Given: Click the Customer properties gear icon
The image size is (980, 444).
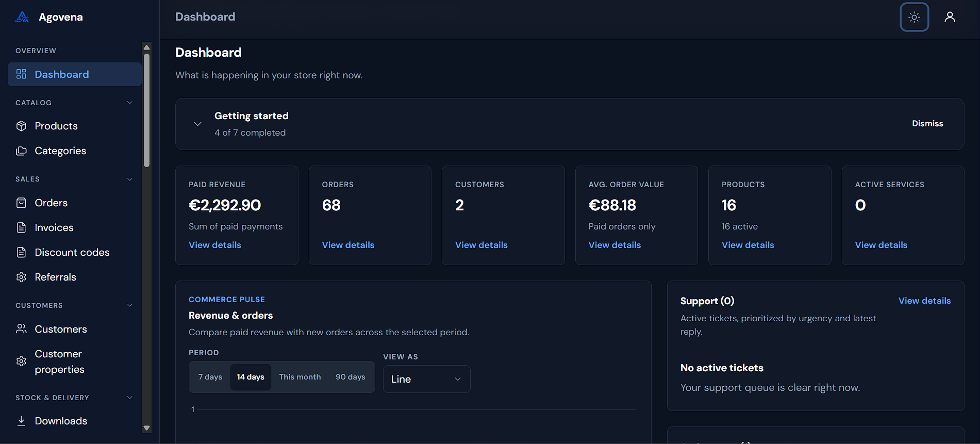Looking at the screenshot, I should click(x=21, y=361).
